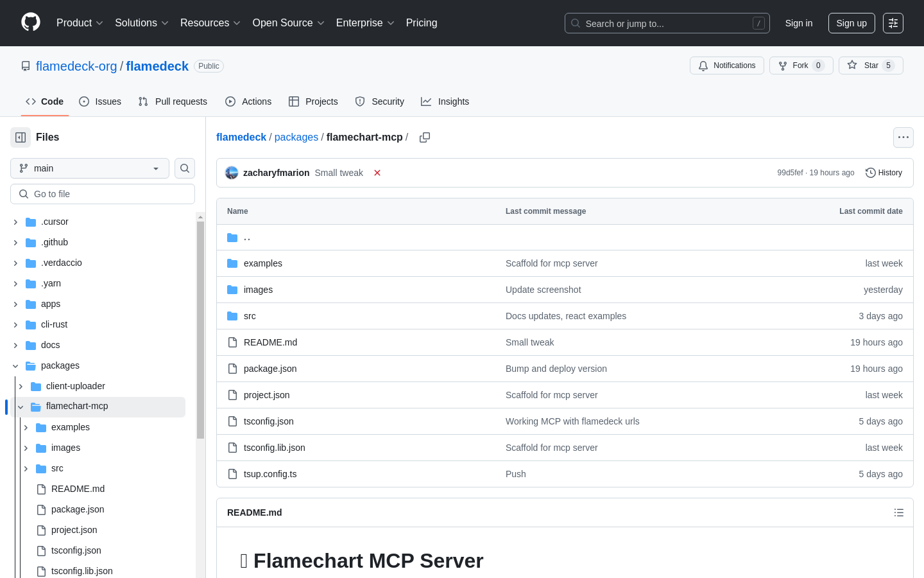Image resolution: width=924 pixels, height=578 pixels.
Task: Collapse the Files side panel icon
Action: coord(21,137)
